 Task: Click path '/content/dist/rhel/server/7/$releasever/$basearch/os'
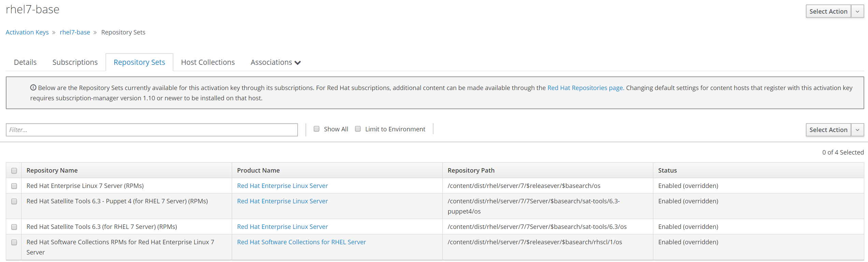(x=524, y=186)
